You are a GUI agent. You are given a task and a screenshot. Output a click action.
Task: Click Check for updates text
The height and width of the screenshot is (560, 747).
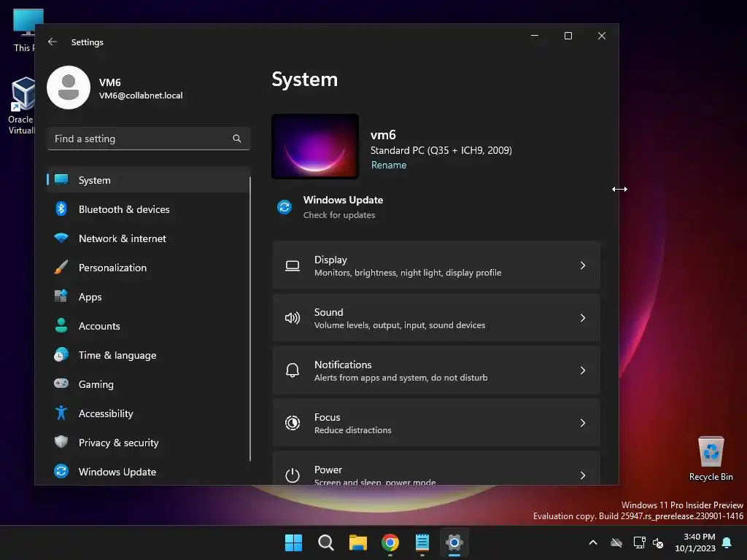click(339, 215)
